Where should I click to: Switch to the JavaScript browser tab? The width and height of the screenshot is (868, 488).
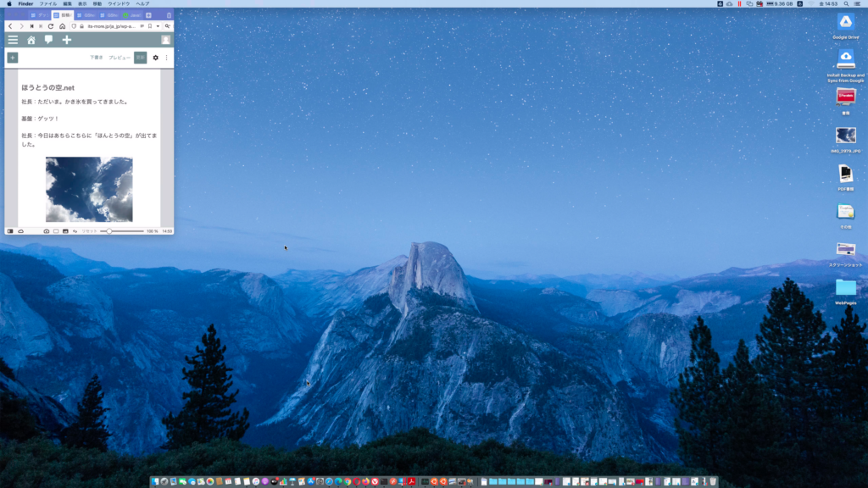[x=133, y=15]
